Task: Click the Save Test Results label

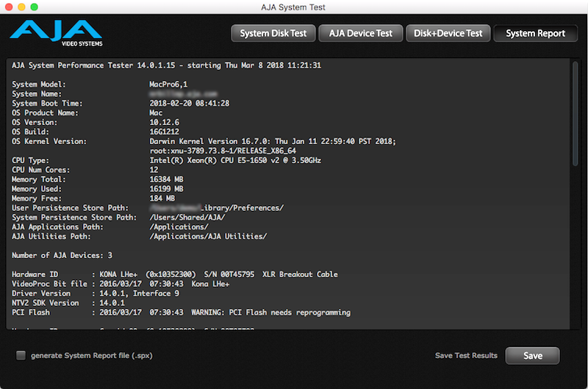Action: click(466, 356)
